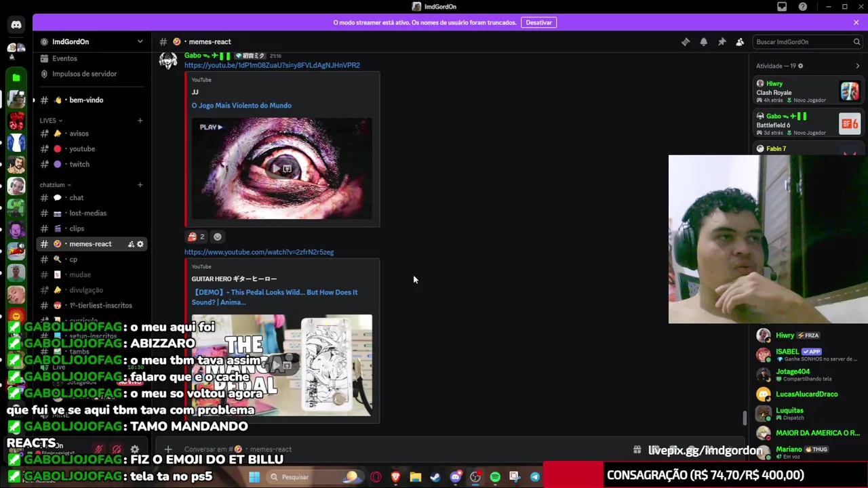868x488 pixels.
Task: Go to divulgação channel
Action: click(92, 290)
